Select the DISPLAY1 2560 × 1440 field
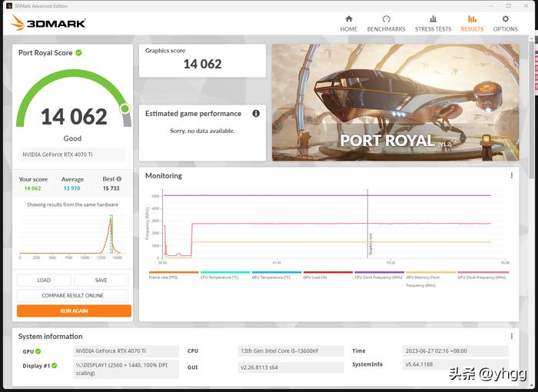 [126, 369]
